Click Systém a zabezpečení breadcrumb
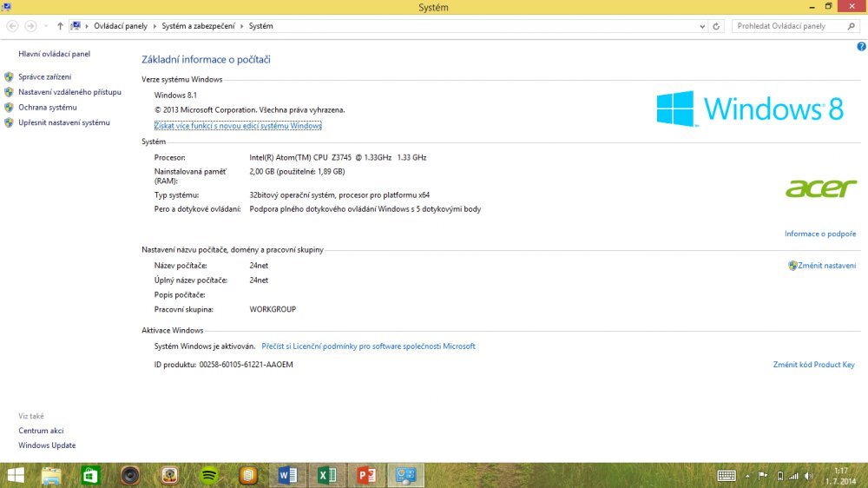 tap(198, 26)
